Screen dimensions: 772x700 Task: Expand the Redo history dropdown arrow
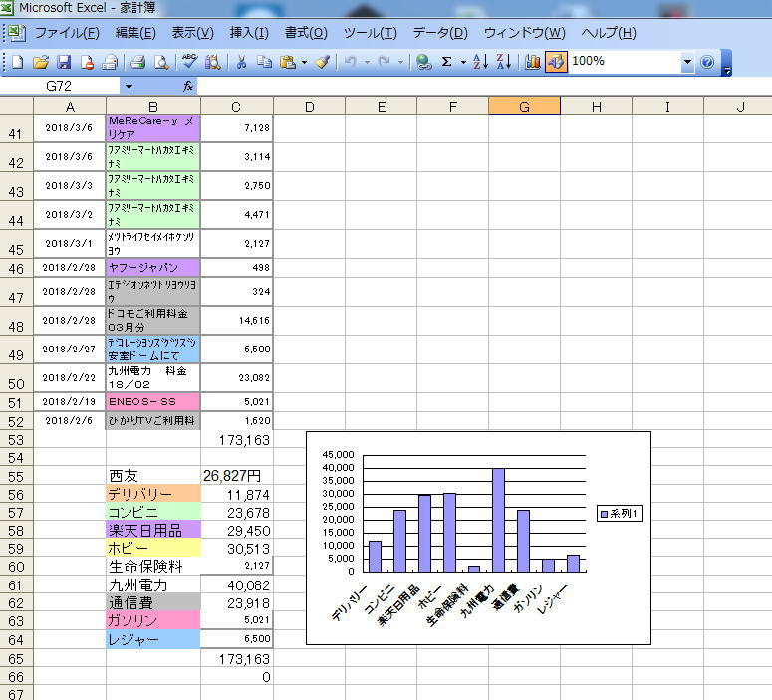click(400, 62)
